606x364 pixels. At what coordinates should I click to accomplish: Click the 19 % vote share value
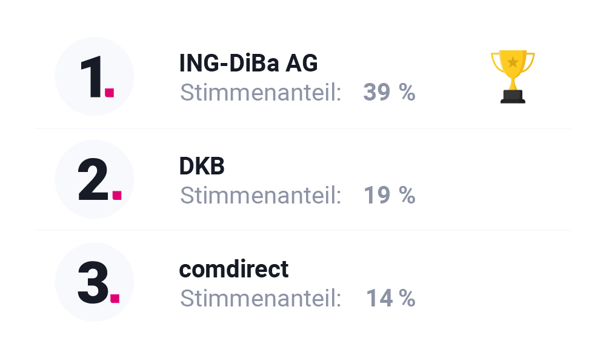(x=390, y=195)
